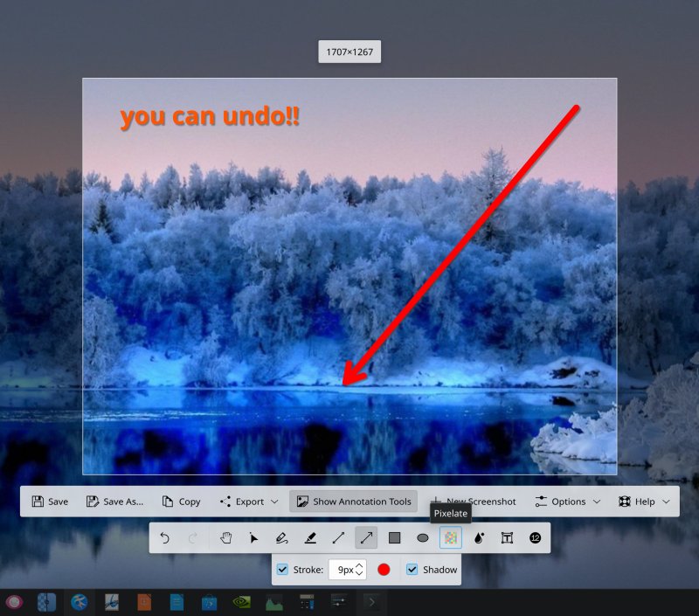Choose the Select arrow cursor tool

click(253, 538)
